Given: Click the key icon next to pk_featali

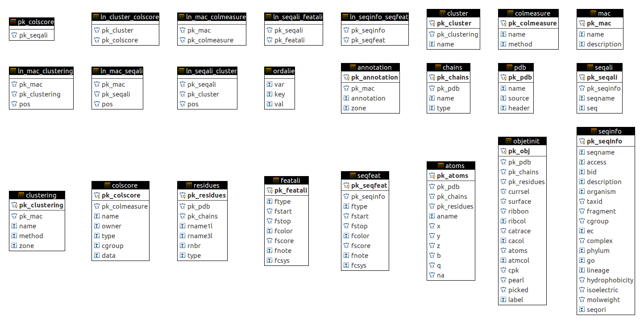Looking at the screenshot, I should [270, 190].
